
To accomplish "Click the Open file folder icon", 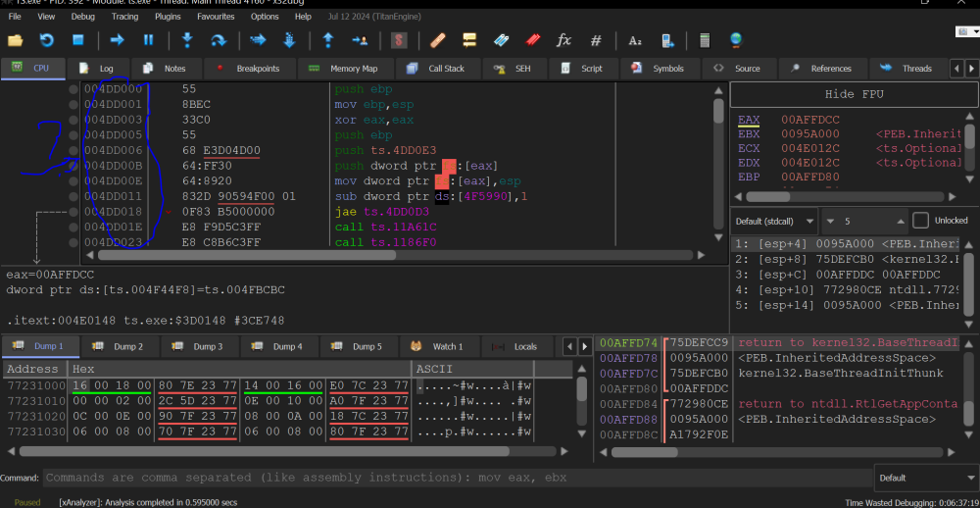I will coord(16,40).
